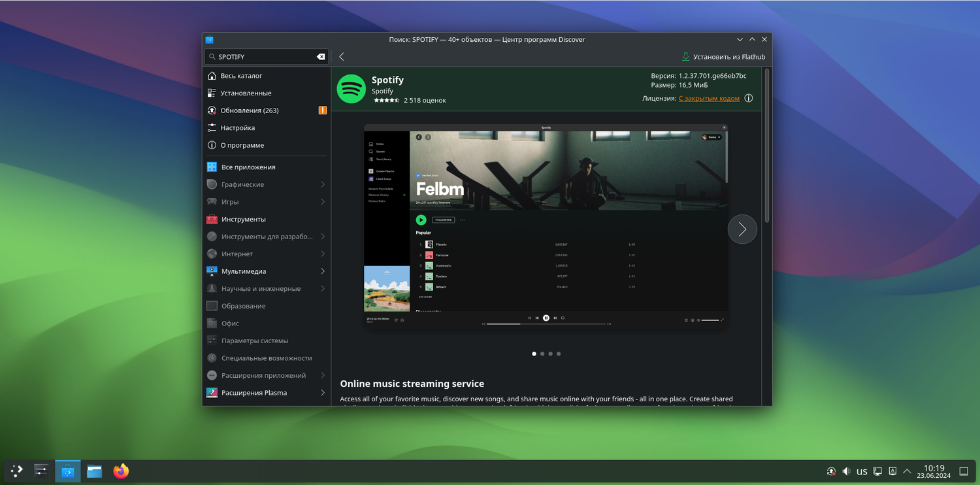Open the Настройка page

(267, 127)
